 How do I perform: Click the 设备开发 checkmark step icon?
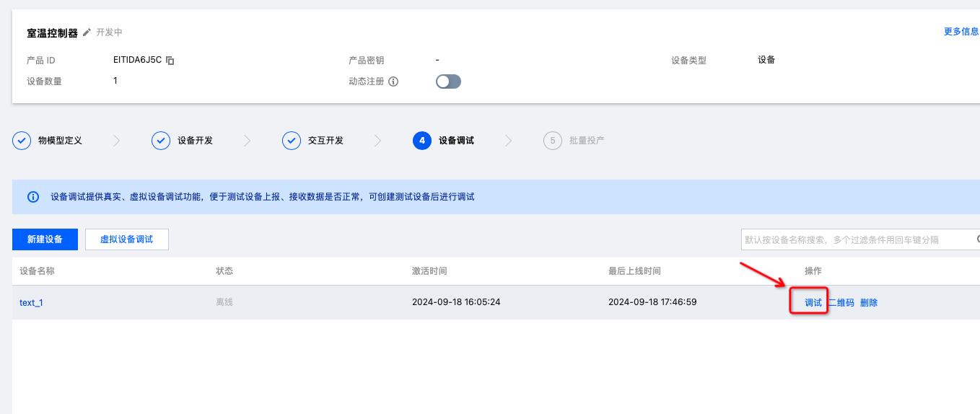(x=160, y=141)
